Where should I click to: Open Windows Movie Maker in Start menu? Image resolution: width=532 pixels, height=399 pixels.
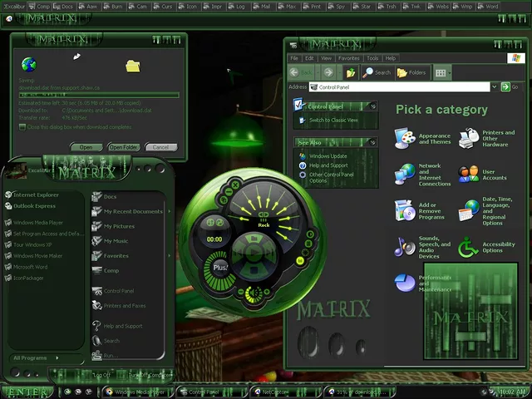coord(33,256)
